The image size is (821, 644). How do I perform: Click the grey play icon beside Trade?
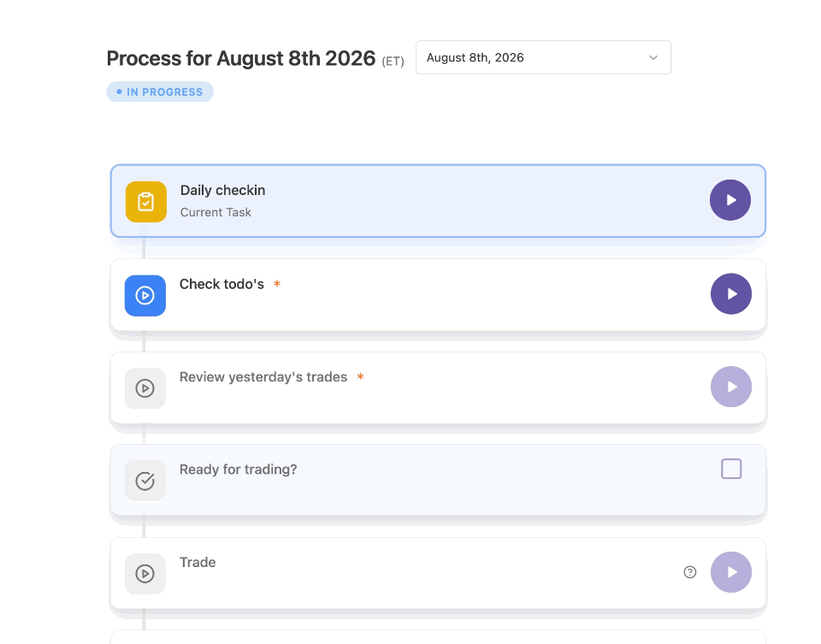(145, 573)
